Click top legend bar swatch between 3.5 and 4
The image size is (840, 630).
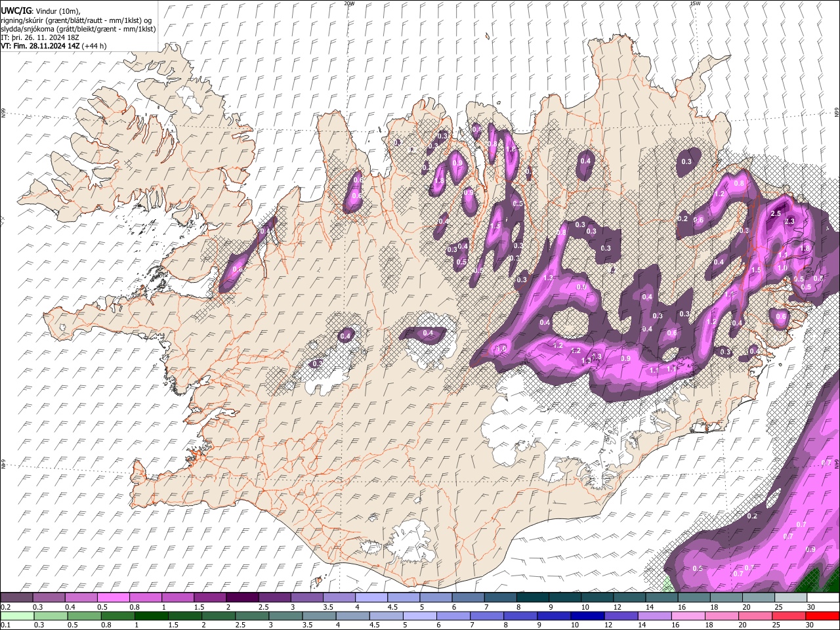[x=339, y=598]
